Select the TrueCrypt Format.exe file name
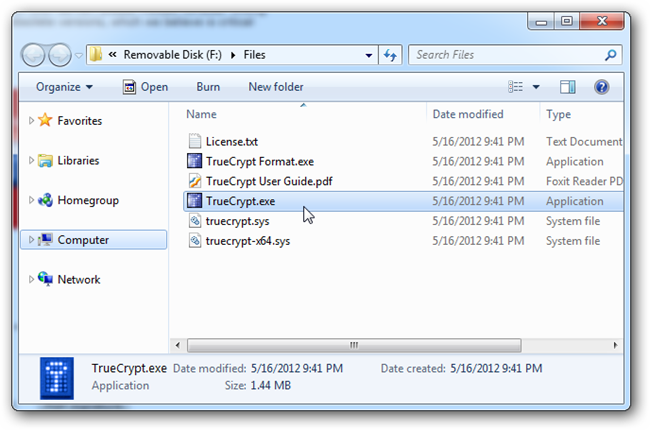 260,162
